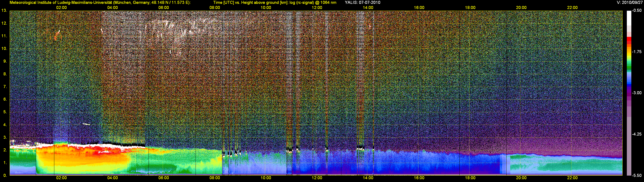The width and height of the screenshot is (644, 182).
Task: Click the '6.' height axis label
Action: click(x=5, y=99)
